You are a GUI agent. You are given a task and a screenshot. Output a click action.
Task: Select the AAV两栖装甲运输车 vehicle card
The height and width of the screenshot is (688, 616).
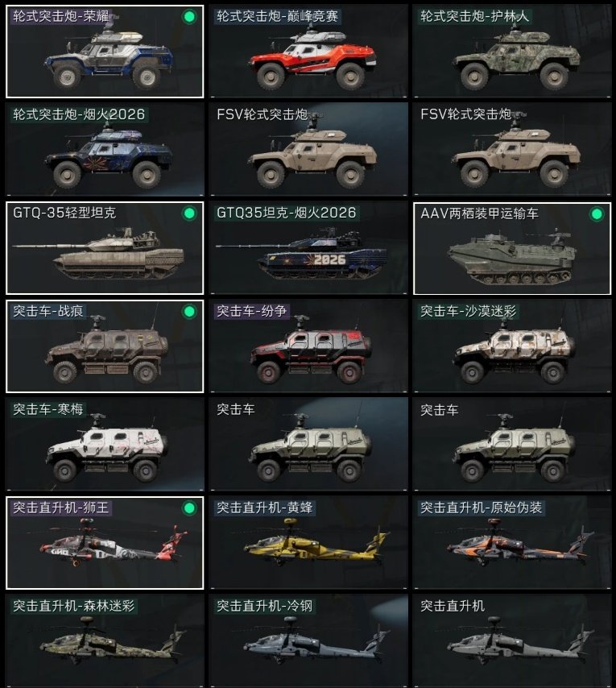pyautogui.click(x=512, y=248)
